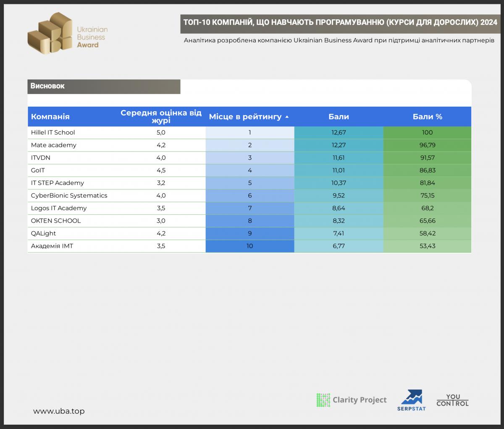The image size is (504, 429).
Task: Sort by Середня оцінка від журі header
Action: (161, 117)
